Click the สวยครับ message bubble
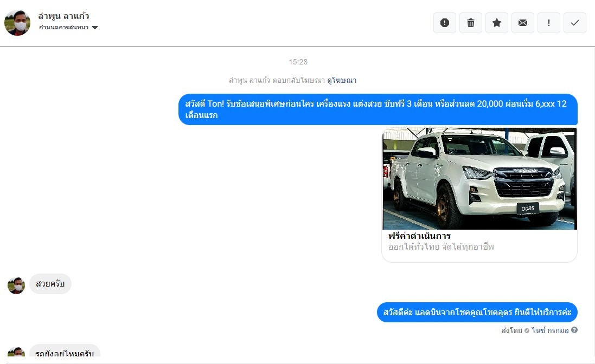This screenshot has height=364, width=595. pos(50,284)
